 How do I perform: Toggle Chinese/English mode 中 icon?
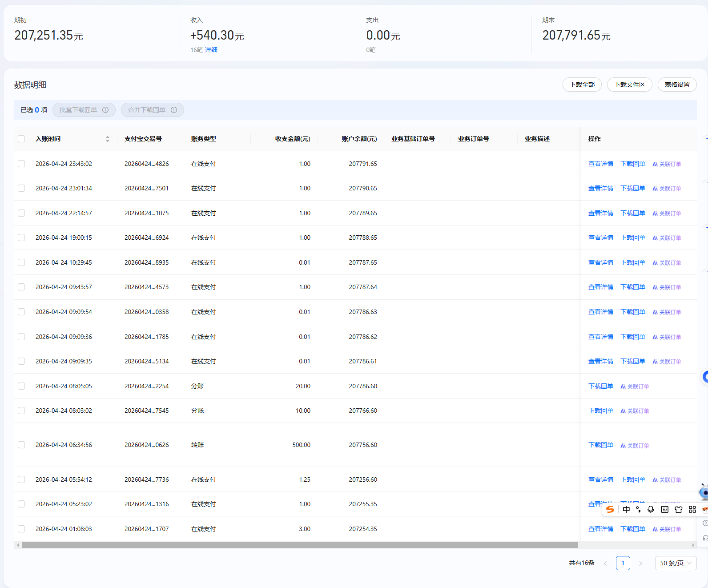(626, 509)
